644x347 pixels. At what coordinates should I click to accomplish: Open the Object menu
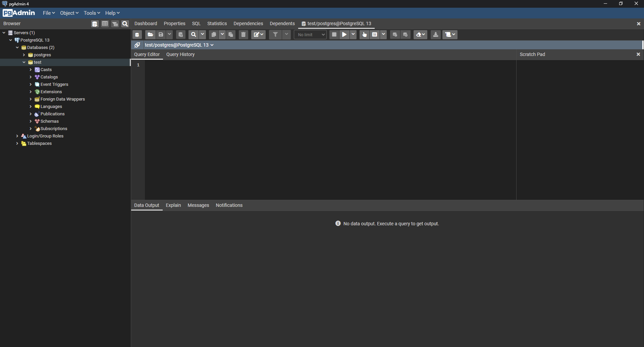69,13
